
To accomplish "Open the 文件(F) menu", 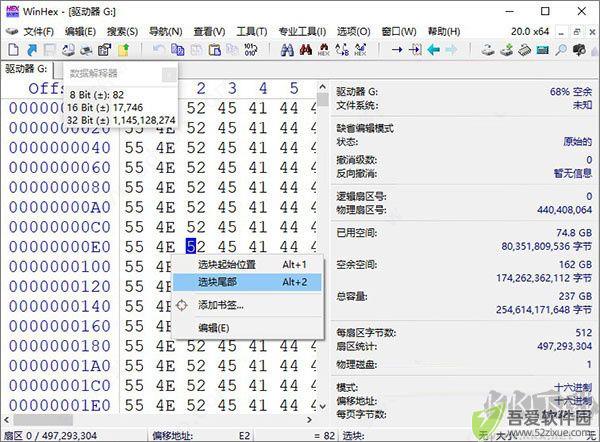I will 39,31.
